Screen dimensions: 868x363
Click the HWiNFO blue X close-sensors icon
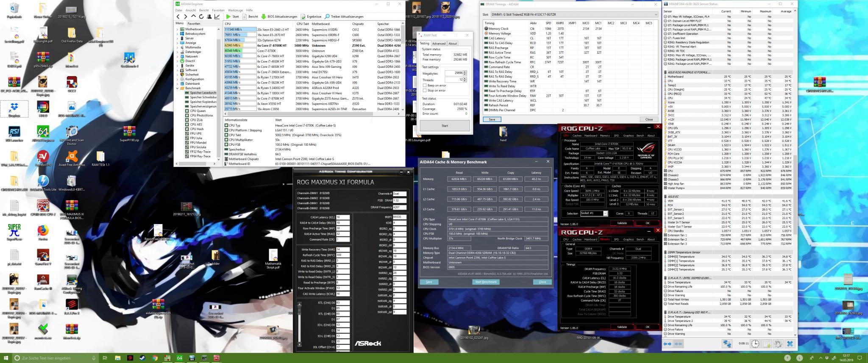tap(790, 344)
